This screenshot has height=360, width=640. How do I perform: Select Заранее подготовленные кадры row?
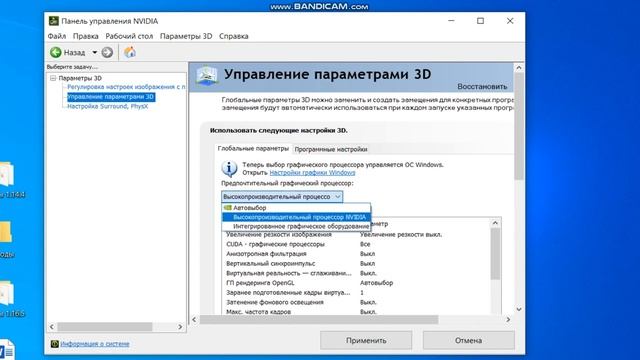coord(356,293)
